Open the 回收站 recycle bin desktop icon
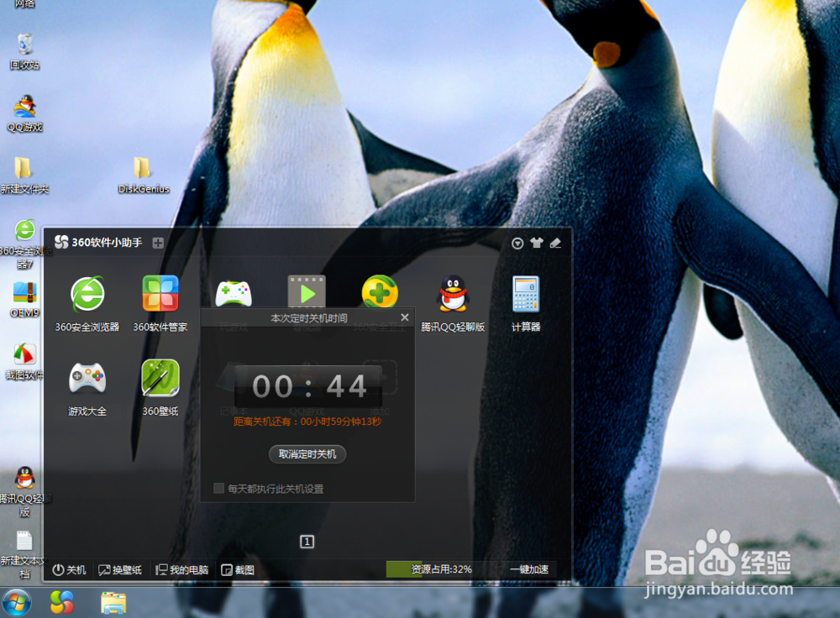The height and width of the screenshot is (618, 840). coord(24,51)
